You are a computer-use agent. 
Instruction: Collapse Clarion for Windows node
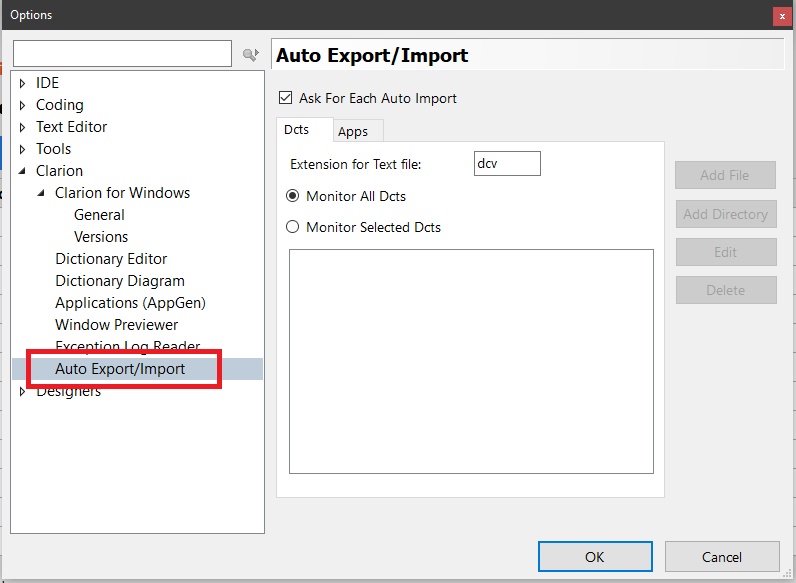point(42,193)
